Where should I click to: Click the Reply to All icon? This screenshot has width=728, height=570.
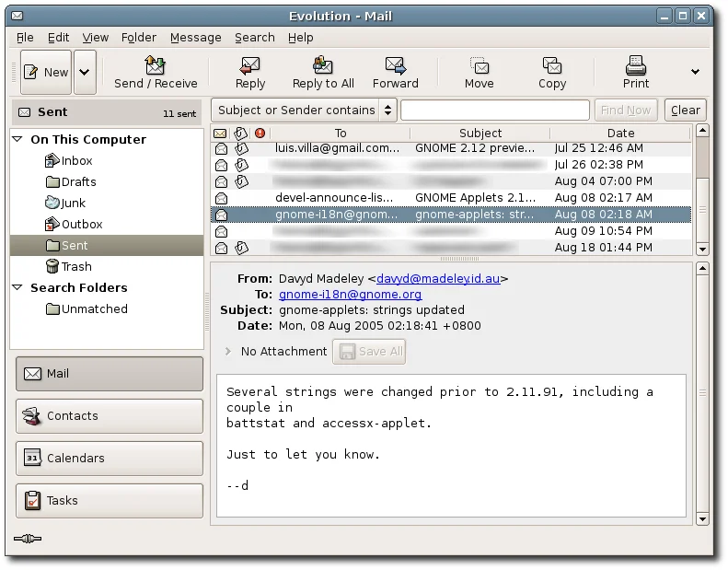(323, 65)
